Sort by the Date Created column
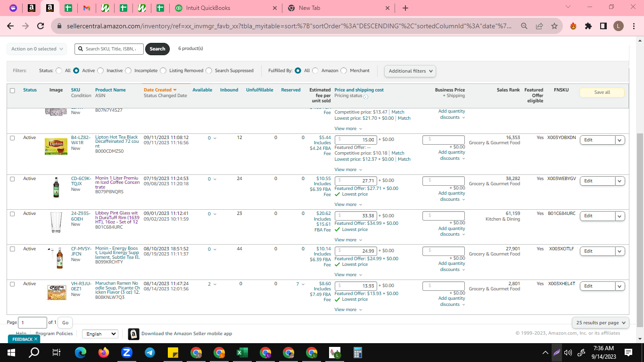 [160, 90]
